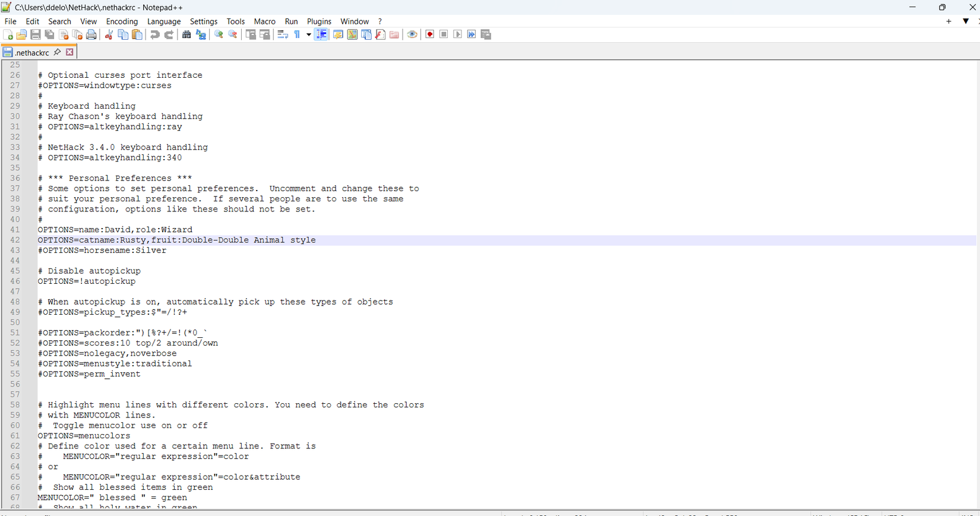Save the current file with floppy icon
This screenshot has height=516, width=980.
pos(36,34)
